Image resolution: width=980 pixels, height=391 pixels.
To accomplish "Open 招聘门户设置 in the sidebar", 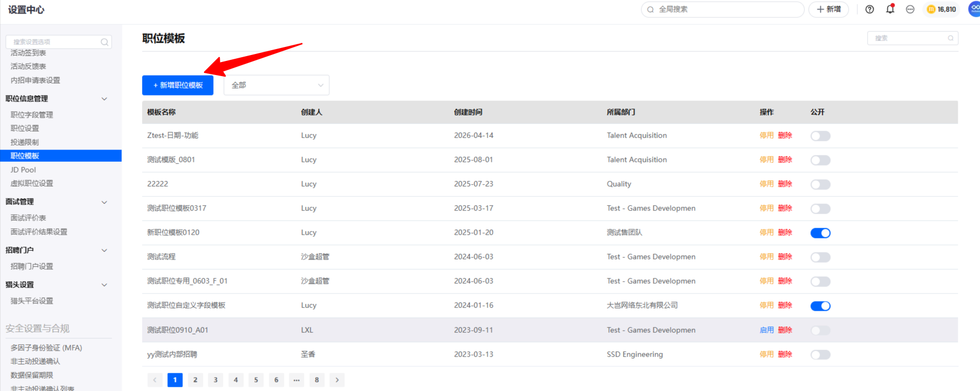I will point(32,266).
